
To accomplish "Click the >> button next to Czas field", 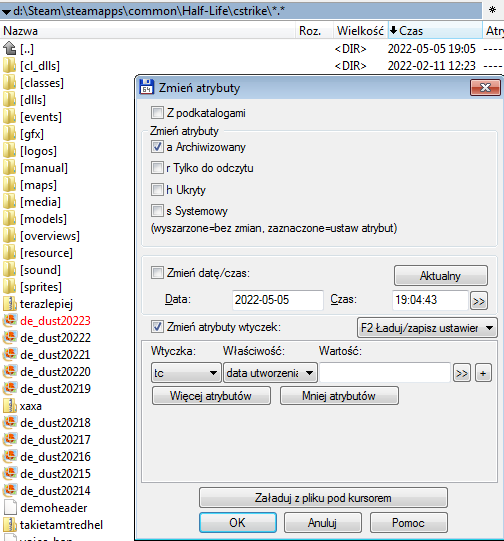I will [x=478, y=301].
